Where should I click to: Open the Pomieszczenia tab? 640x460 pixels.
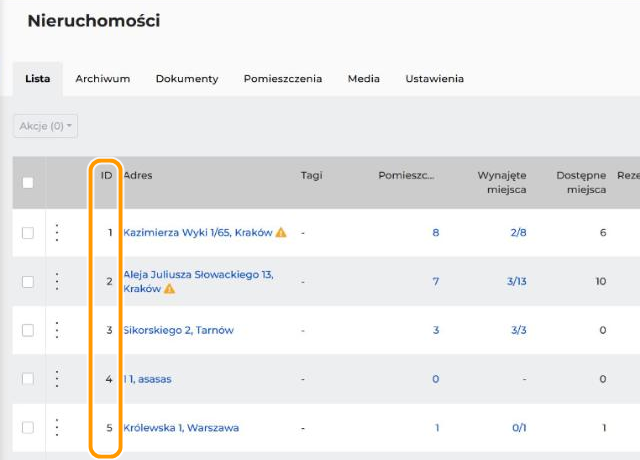coord(283,79)
